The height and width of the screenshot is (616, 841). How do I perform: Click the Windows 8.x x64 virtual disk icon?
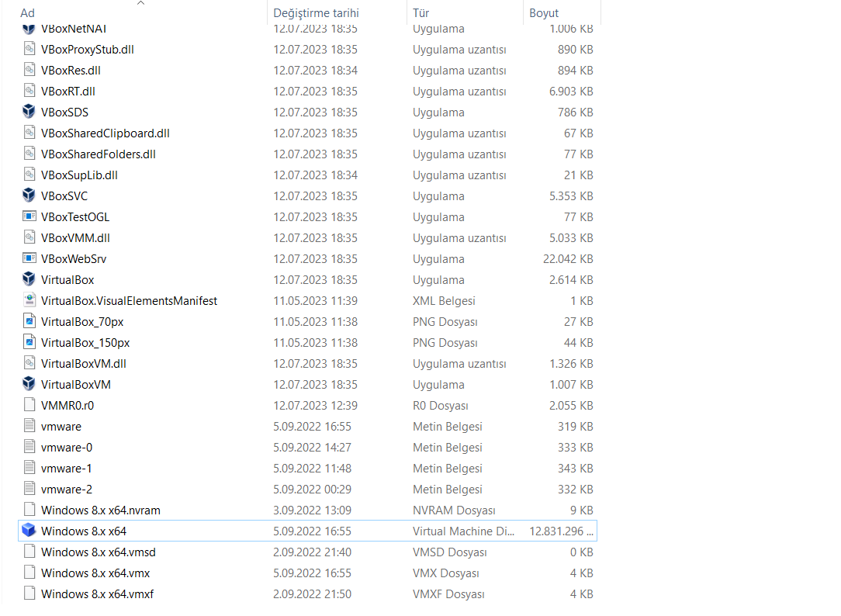pyautogui.click(x=29, y=530)
